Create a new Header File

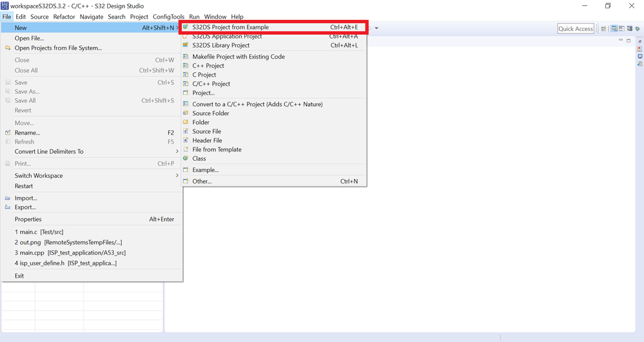pyautogui.click(x=273, y=140)
